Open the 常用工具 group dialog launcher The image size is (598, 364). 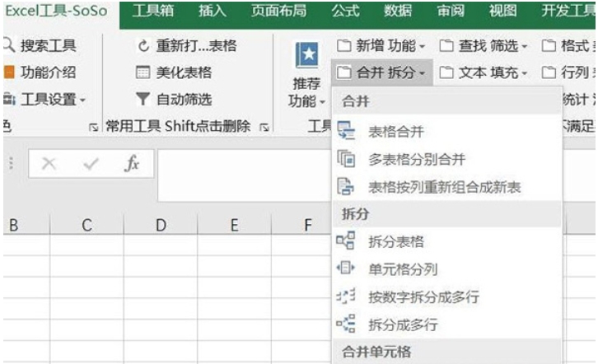[x=264, y=128]
